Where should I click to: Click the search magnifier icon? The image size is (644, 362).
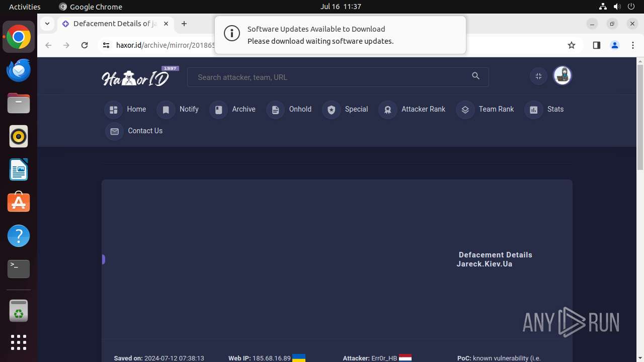tap(476, 76)
